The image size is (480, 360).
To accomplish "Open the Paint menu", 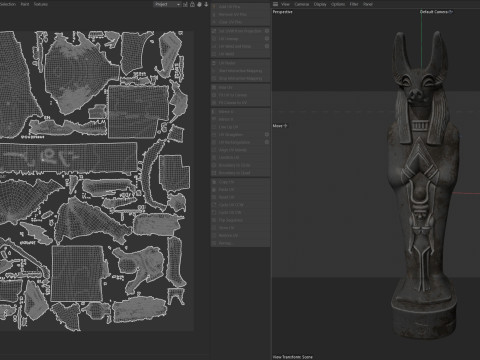I will pos(25,4).
